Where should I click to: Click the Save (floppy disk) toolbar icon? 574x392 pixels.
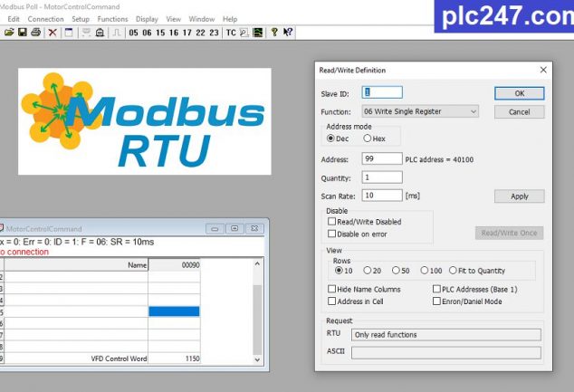[x=23, y=33]
